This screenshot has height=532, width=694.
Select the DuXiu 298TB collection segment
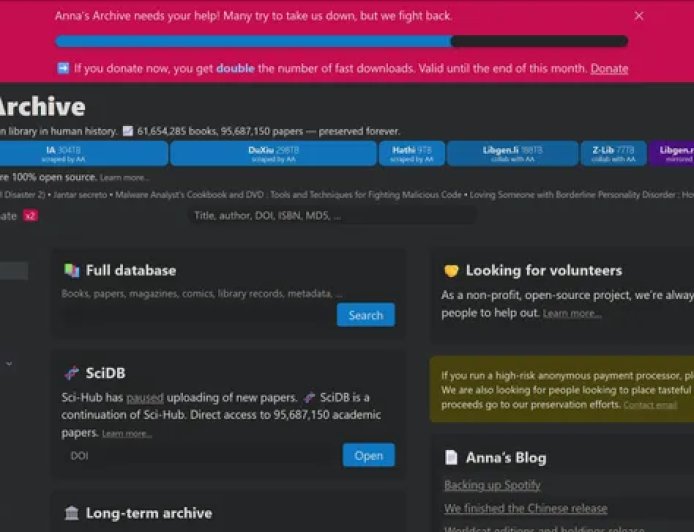click(x=273, y=153)
